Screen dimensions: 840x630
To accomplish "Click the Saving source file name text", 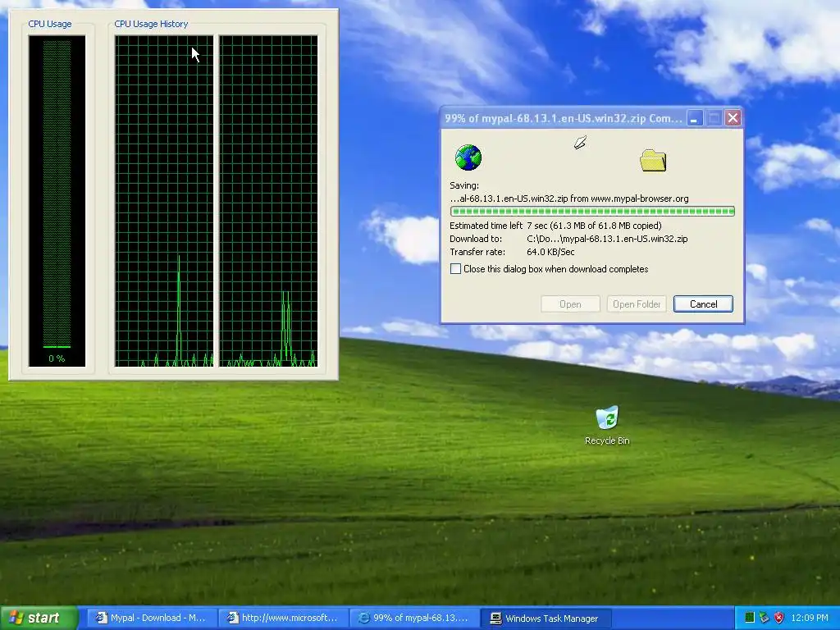I will (569, 199).
